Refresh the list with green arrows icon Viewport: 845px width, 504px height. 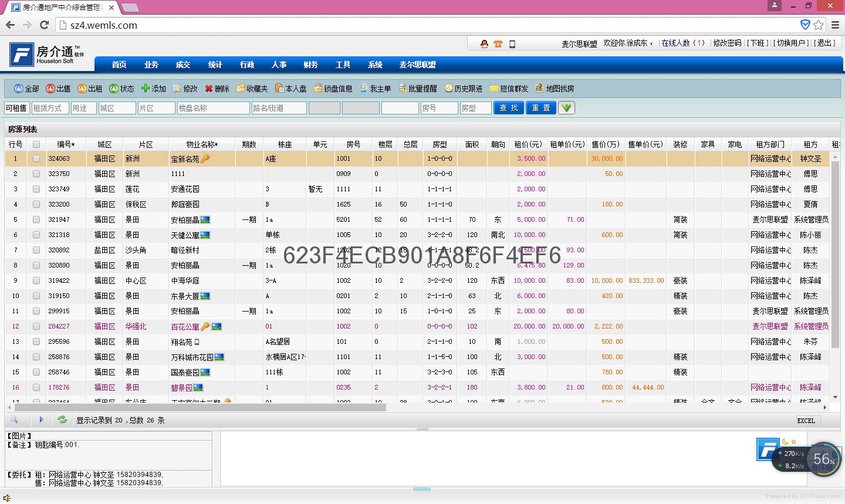[62, 420]
